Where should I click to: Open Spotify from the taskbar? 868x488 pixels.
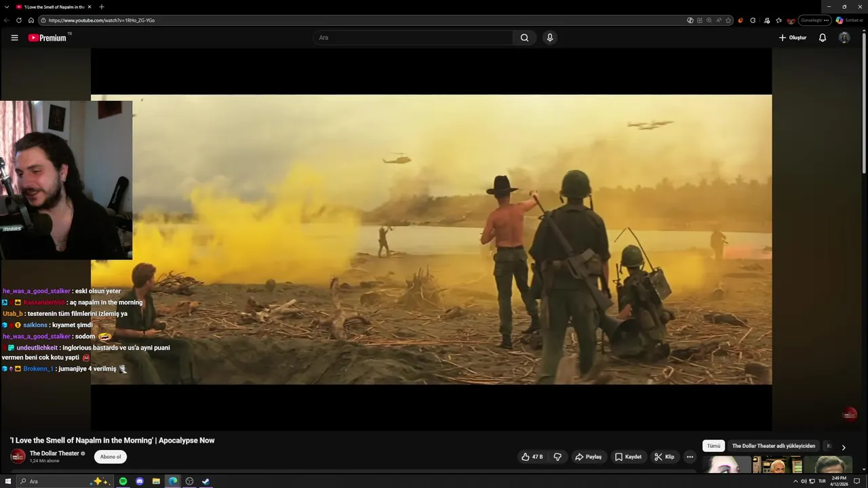coord(123,481)
